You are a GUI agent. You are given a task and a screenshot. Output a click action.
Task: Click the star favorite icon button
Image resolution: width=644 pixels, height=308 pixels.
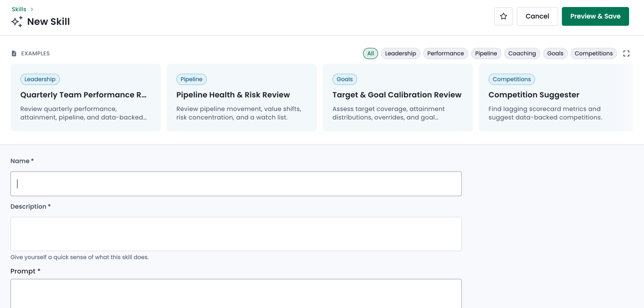503,16
